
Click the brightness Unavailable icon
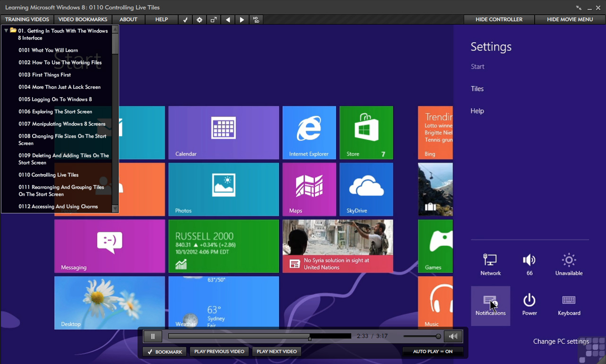[569, 264]
